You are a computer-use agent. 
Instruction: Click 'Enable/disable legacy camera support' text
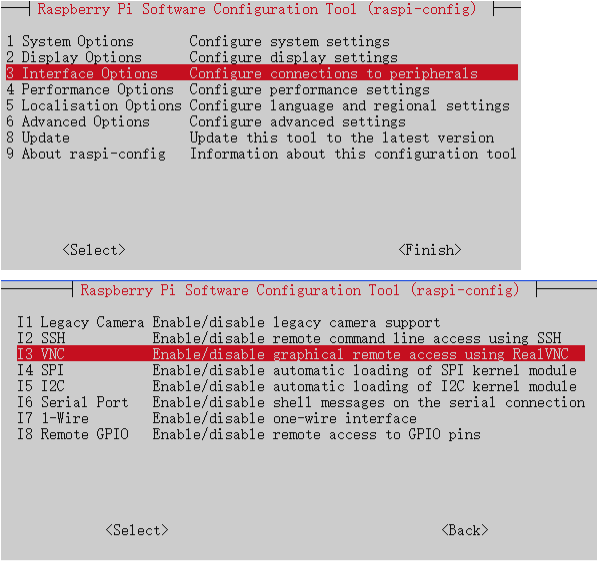point(296,322)
